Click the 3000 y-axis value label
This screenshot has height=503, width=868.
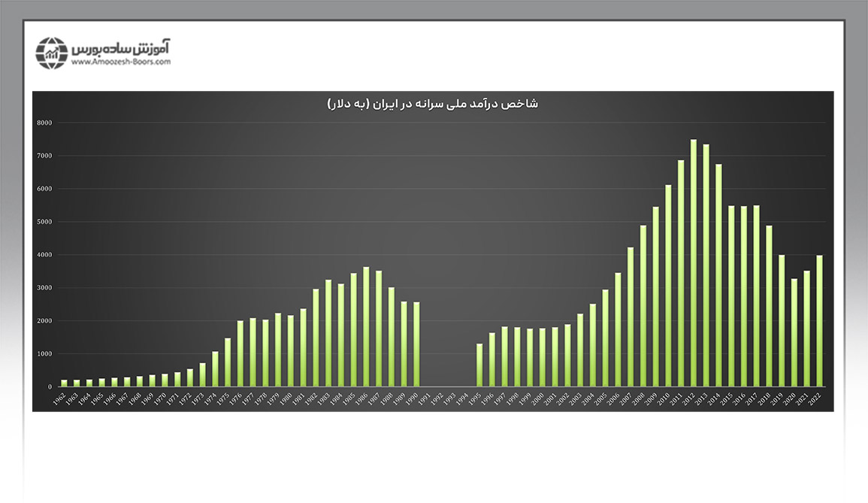tap(44, 288)
